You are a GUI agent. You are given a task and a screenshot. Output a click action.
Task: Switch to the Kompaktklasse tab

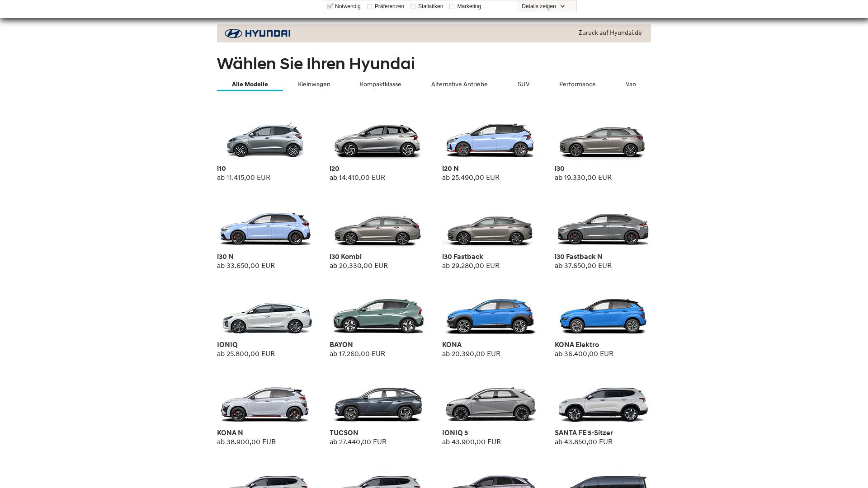(x=381, y=84)
